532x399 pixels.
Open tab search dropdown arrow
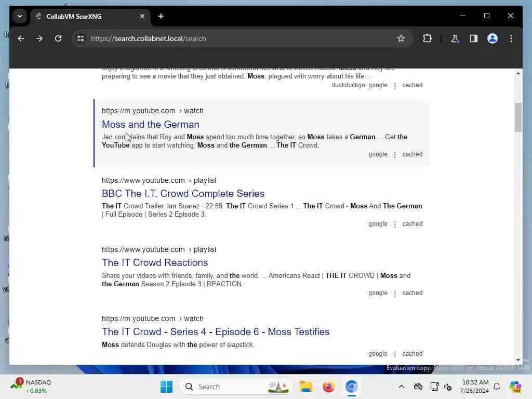pos(20,16)
